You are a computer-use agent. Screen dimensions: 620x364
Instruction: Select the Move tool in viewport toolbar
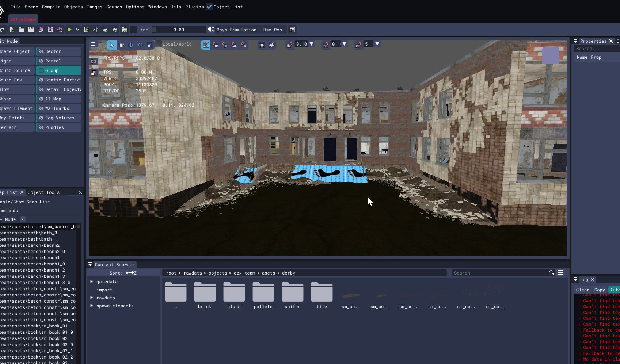click(x=130, y=45)
